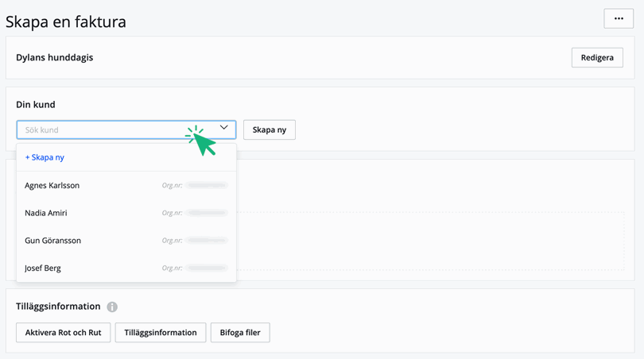Image resolution: width=644 pixels, height=359 pixels.
Task: Collapse the customer dropdown with the chevron arrow
Action: pos(224,128)
